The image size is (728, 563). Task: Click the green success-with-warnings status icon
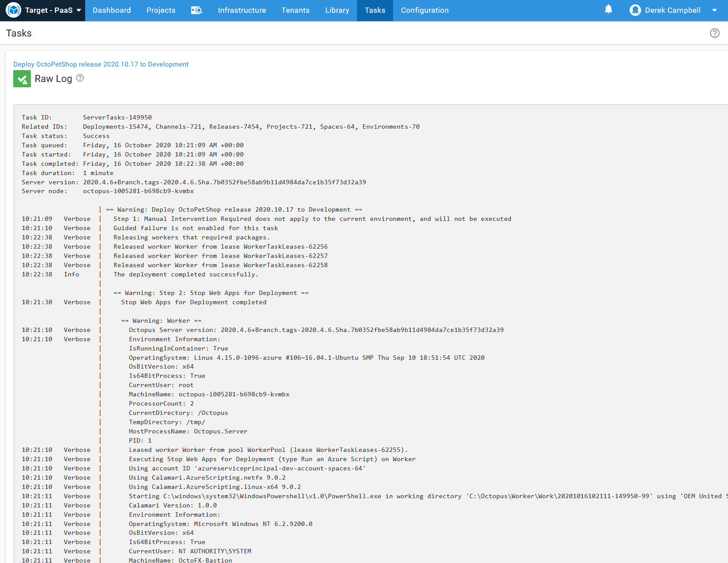tap(22, 79)
